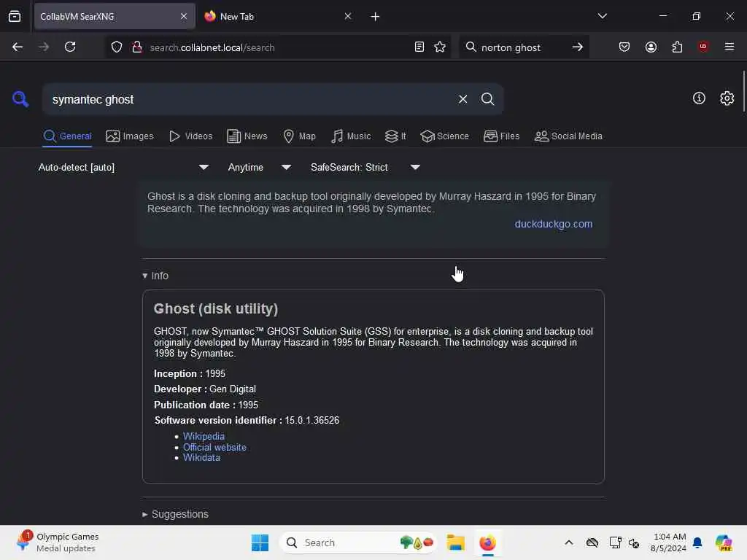Screen dimensions: 747x560
Task: Open language Auto-detect dropdown
Action: [124, 167]
